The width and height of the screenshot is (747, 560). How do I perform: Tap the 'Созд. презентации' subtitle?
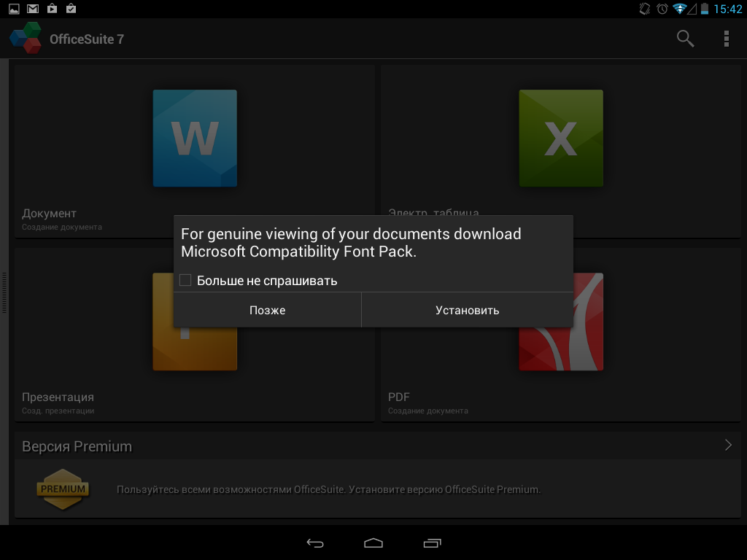tap(58, 411)
